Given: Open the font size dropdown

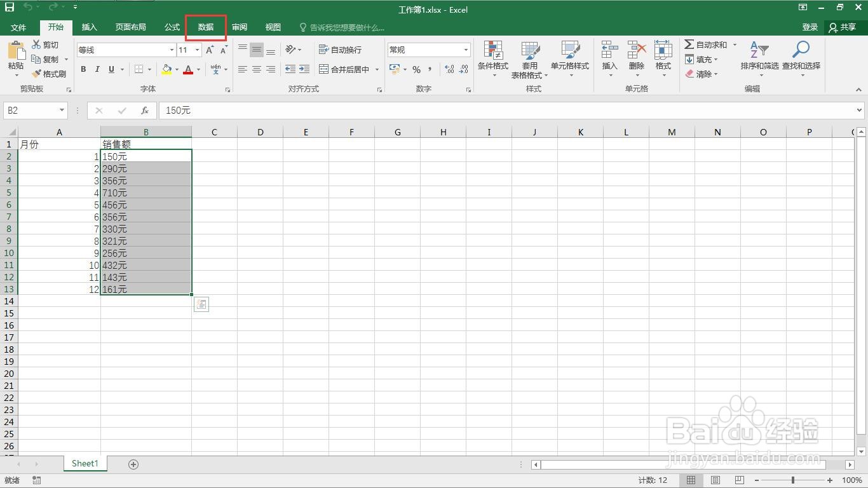Looking at the screenshot, I should coord(198,50).
